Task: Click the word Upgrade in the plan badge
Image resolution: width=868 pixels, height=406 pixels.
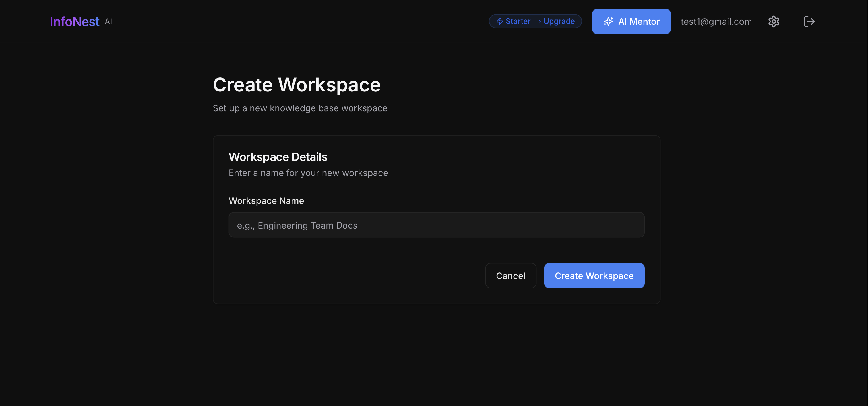Action: tap(559, 21)
